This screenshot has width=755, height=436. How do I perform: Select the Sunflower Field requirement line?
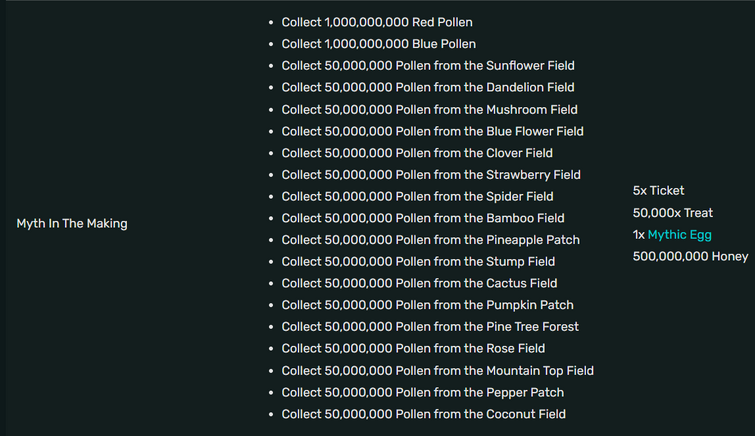pos(428,66)
